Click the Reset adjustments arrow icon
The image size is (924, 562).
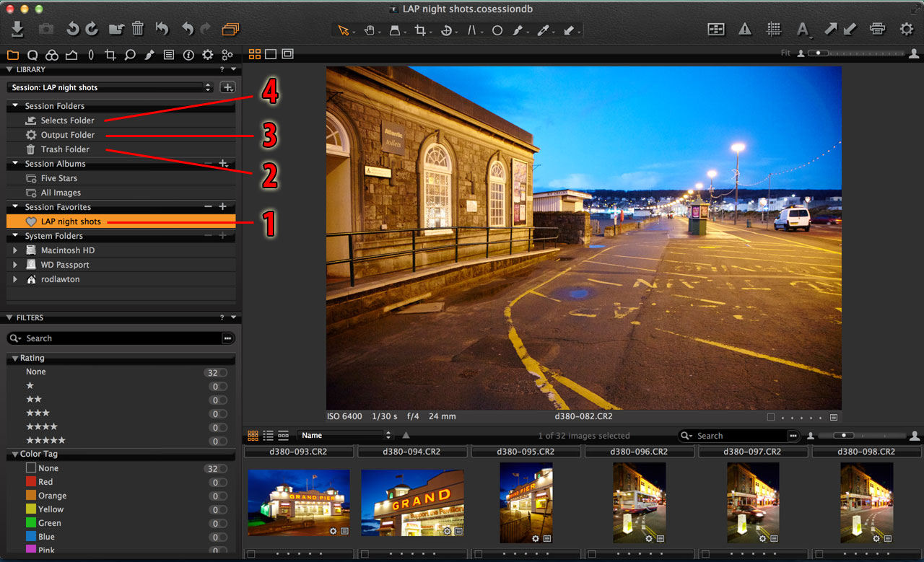(x=162, y=29)
